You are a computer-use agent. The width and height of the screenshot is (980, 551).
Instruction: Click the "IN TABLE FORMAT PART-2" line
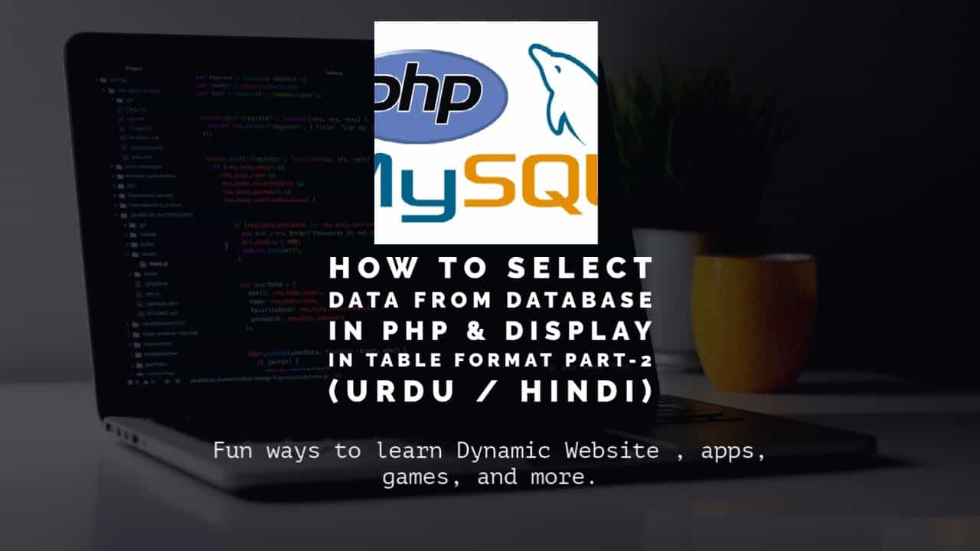[x=491, y=359]
